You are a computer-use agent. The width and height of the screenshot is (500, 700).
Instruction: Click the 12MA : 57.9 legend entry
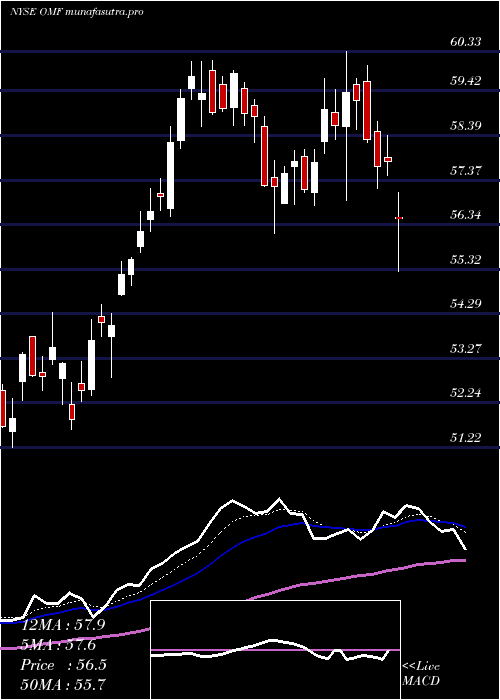[63, 625]
